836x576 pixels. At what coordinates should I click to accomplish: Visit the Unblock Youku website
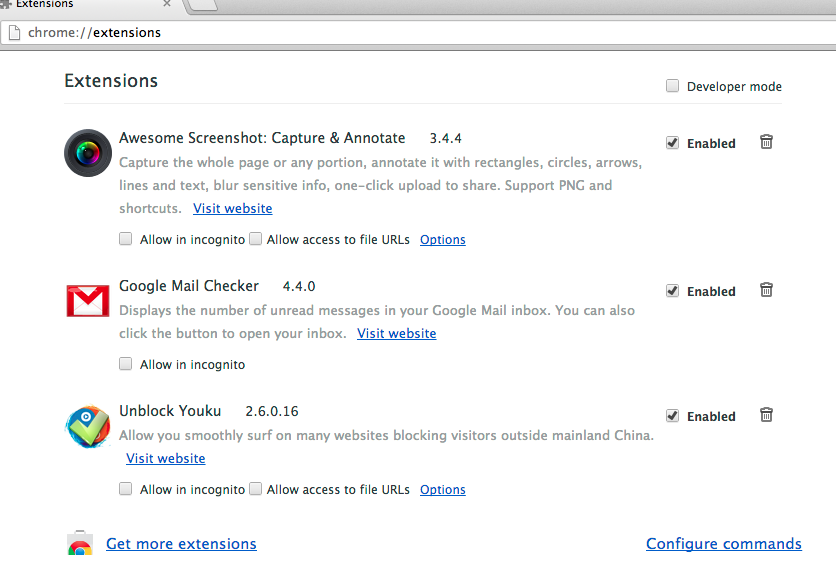(x=165, y=458)
